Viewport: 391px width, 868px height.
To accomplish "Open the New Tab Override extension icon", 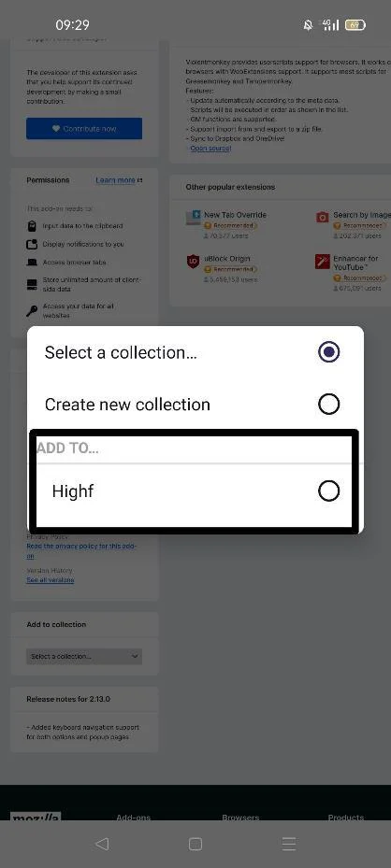I will [193, 217].
